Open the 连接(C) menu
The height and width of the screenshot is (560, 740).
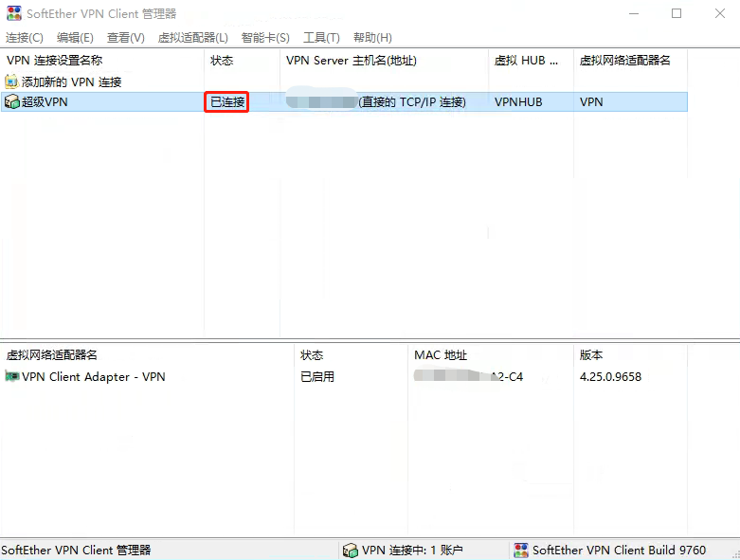25,38
